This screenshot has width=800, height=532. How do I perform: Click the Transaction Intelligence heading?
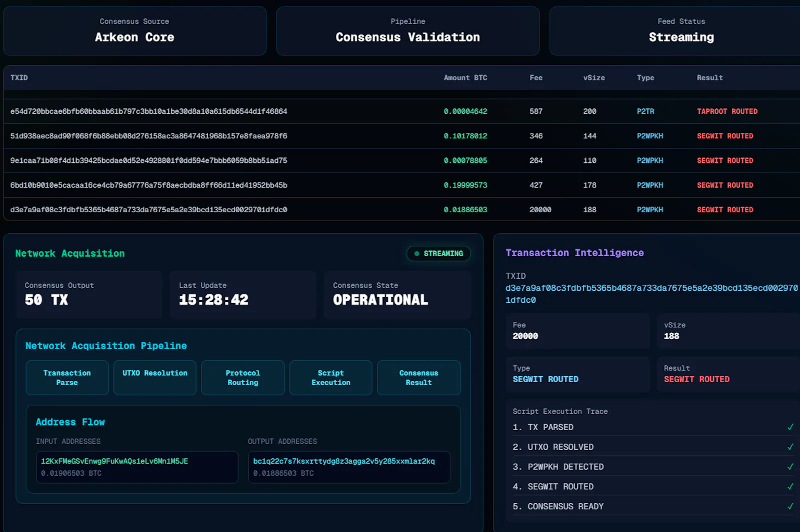point(574,253)
